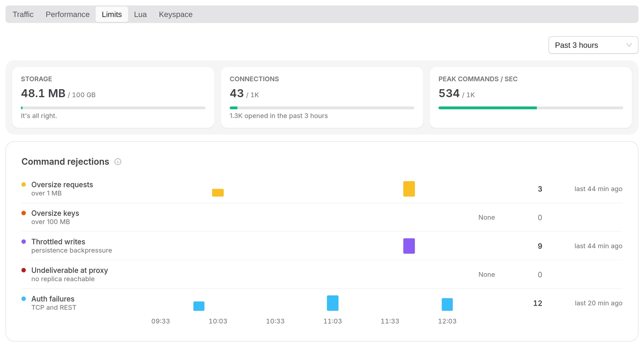This screenshot has height=347, width=644.
Task: Select the blue Auth failures bar at 11:03
Action: (x=333, y=303)
